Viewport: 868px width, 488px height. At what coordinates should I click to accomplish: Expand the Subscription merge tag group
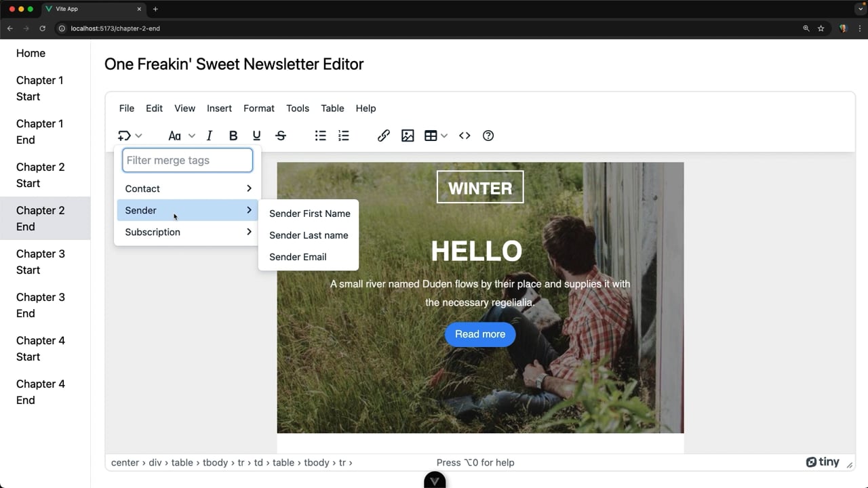188,232
